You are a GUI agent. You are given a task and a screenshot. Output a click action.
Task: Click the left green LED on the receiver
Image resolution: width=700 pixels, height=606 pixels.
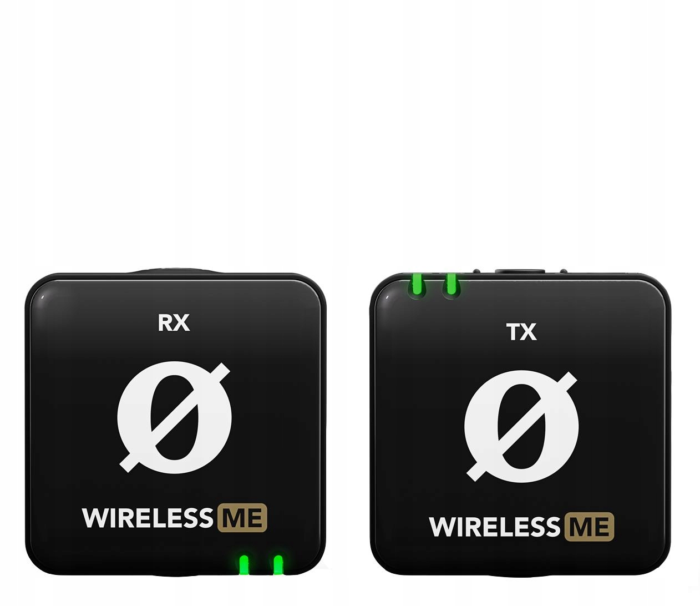tap(244, 564)
